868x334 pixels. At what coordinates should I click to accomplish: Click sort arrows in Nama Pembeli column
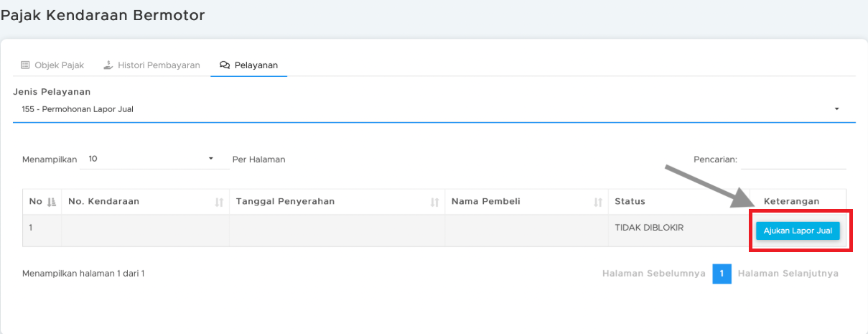point(598,203)
